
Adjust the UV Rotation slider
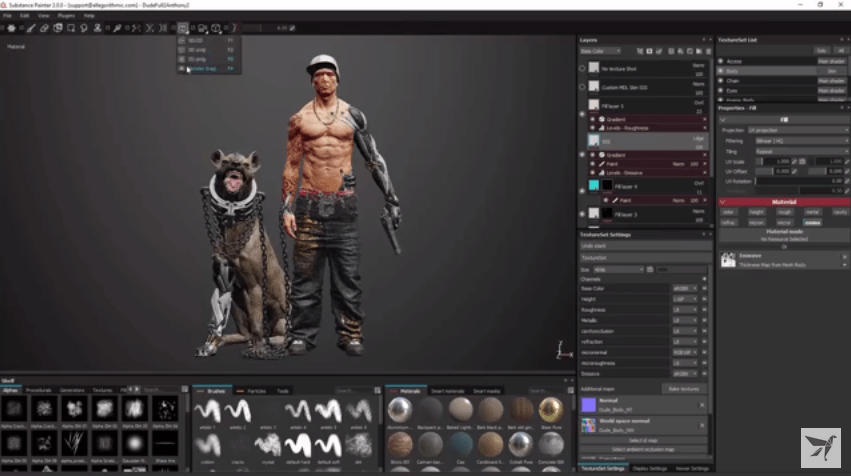(801, 181)
